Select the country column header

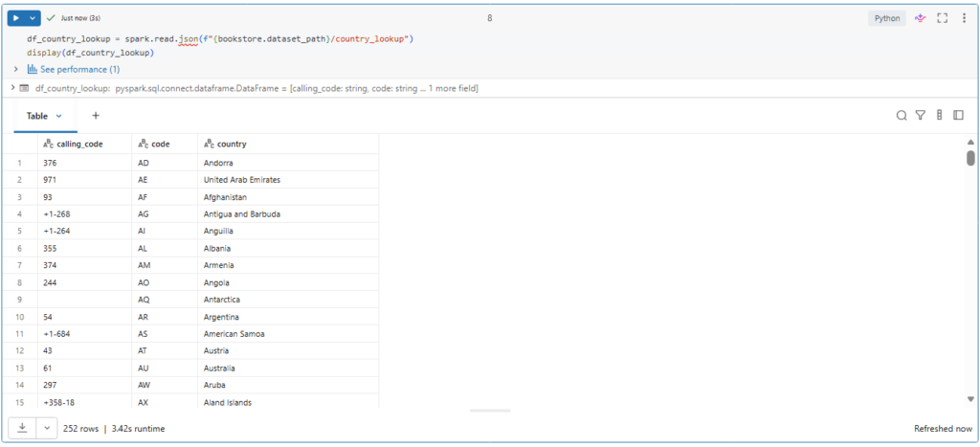231,145
